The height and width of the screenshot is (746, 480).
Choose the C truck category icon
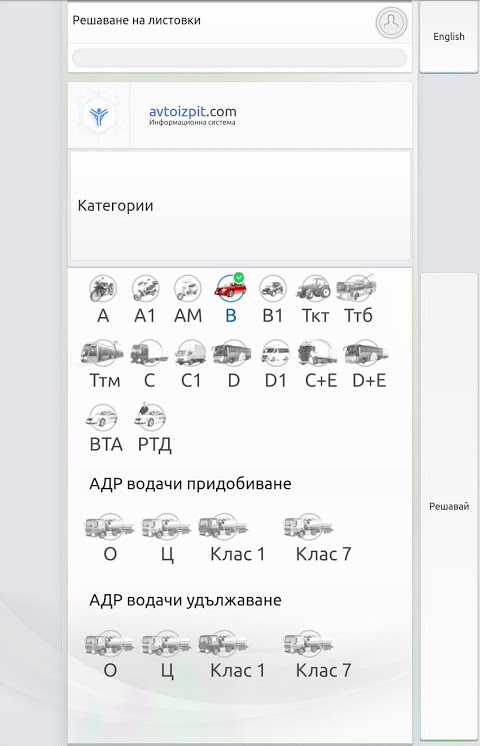(149, 353)
